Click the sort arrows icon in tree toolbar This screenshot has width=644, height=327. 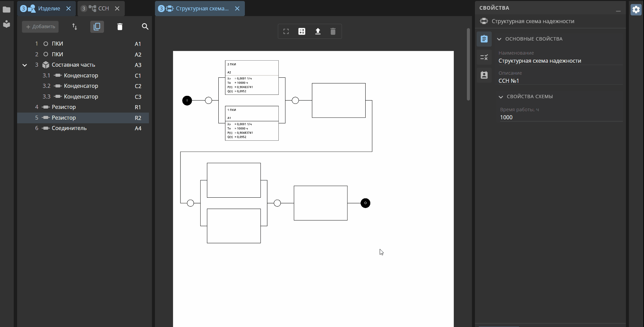[75, 27]
